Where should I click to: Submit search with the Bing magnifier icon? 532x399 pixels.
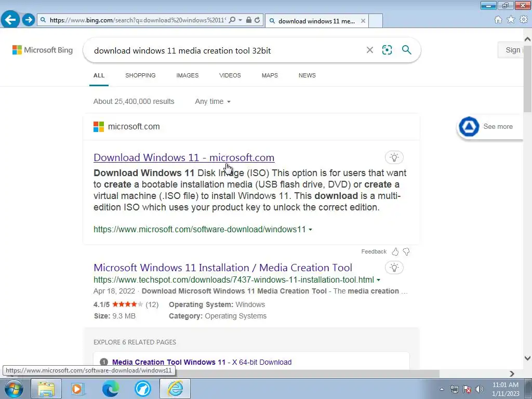coord(406,50)
